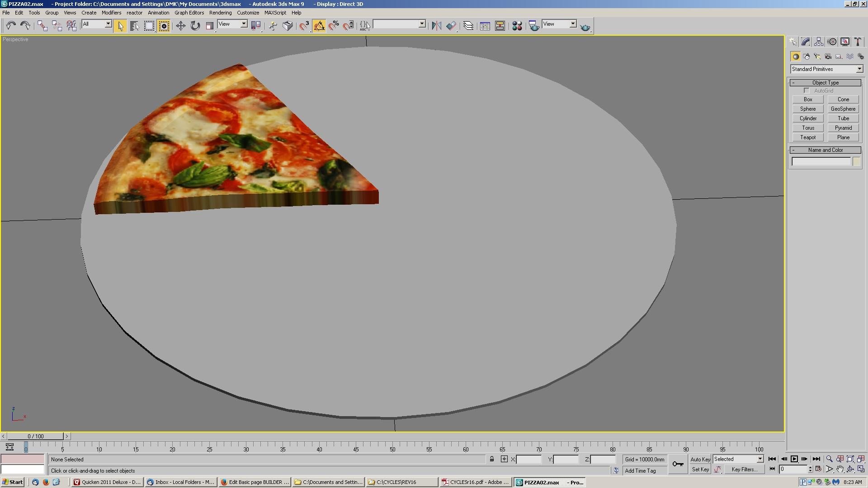
Task: Toggle the selection lock icon
Action: click(492, 459)
